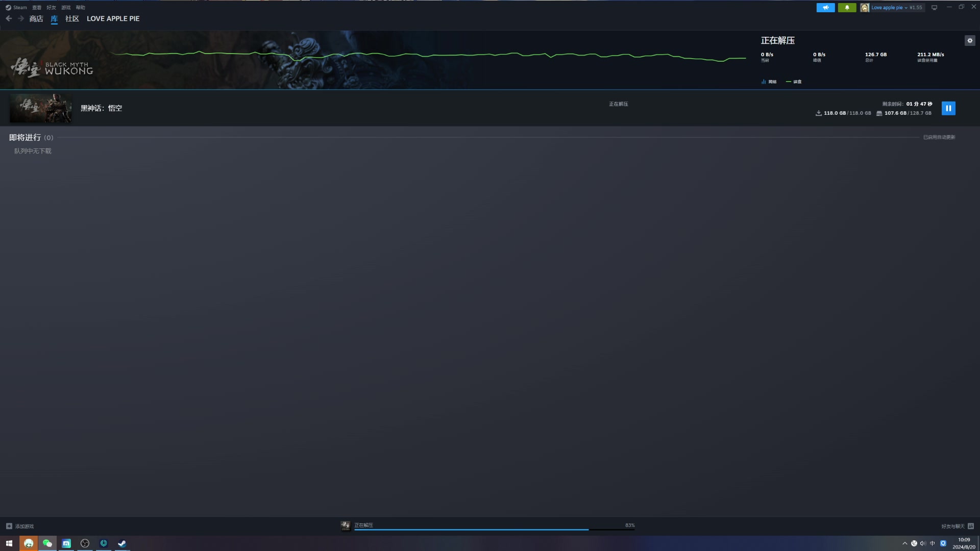Image resolution: width=980 pixels, height=551 pixels.
Task: Enable automatic updates toggle
Action: pyautogui.click(x=939, y=137)
